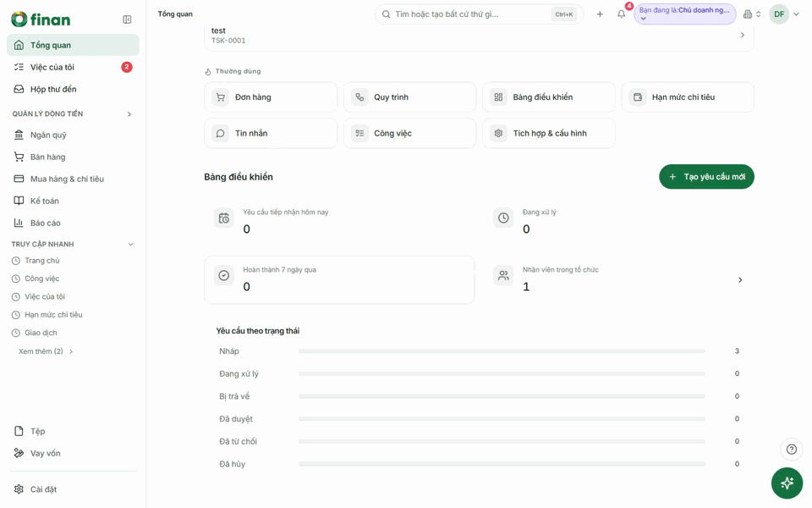Collapse the sidebar panel icon
This screenshot has height=508, width=812.
coord(127,19)
